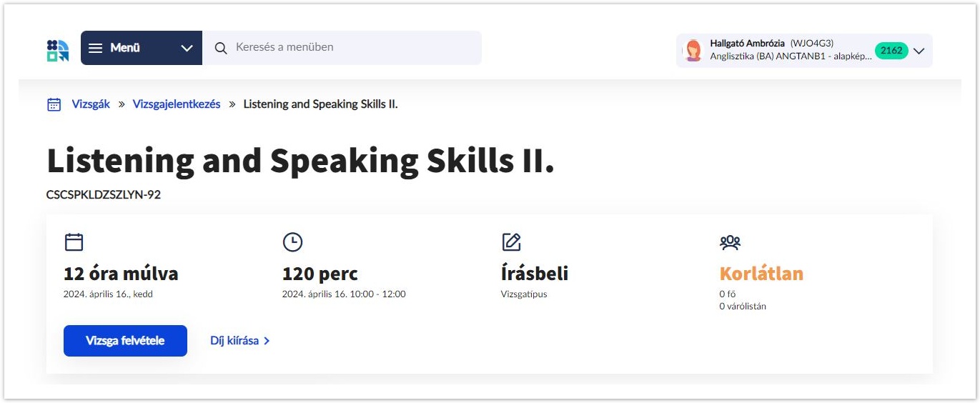
Task: Click the Vizsga felvétele button
Action: 125,341
